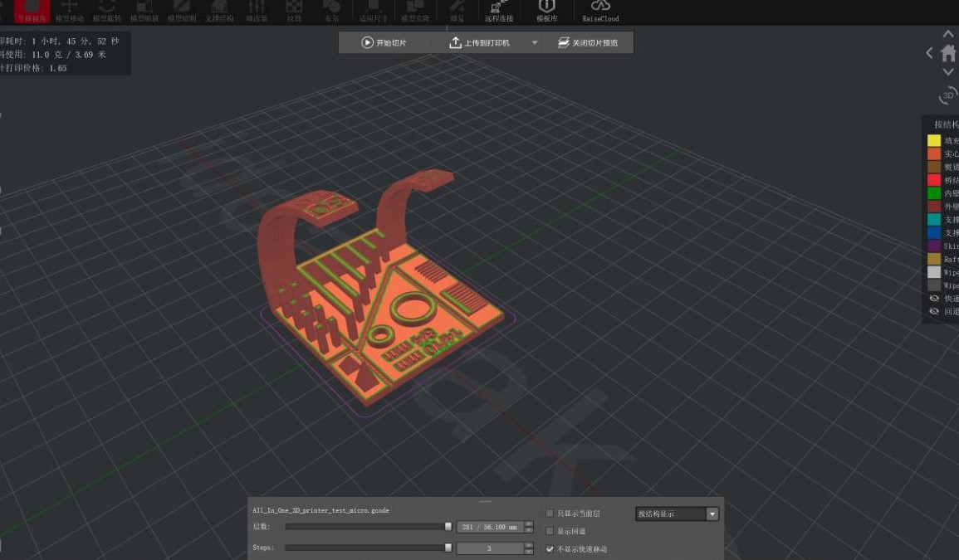This screenshot has height=560, width=959.
Task: Click the panel drag handle above gcode filename
Action: [x=486, y=501]
